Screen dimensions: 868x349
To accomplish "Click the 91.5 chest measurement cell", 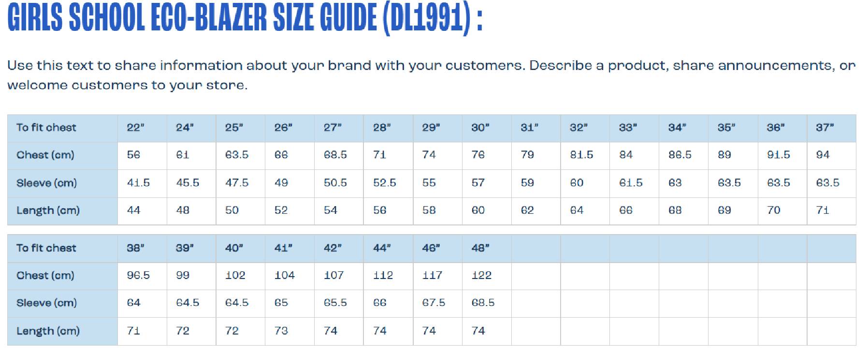I will pos(779,155).
